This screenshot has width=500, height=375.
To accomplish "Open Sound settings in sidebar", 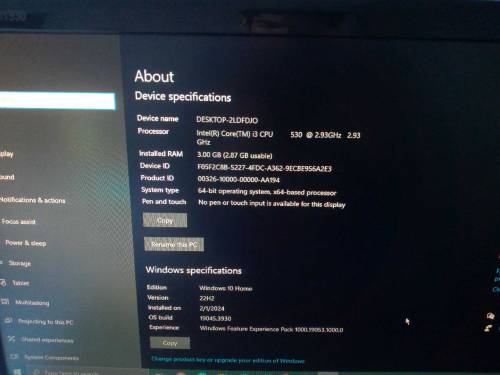I will pos(7,177).
